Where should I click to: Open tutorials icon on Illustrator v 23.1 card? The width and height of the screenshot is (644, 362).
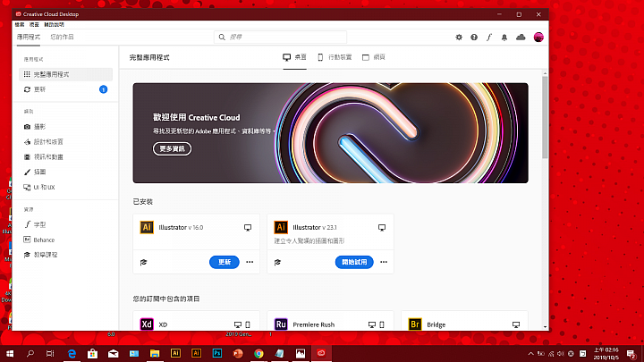pos(277,262)
